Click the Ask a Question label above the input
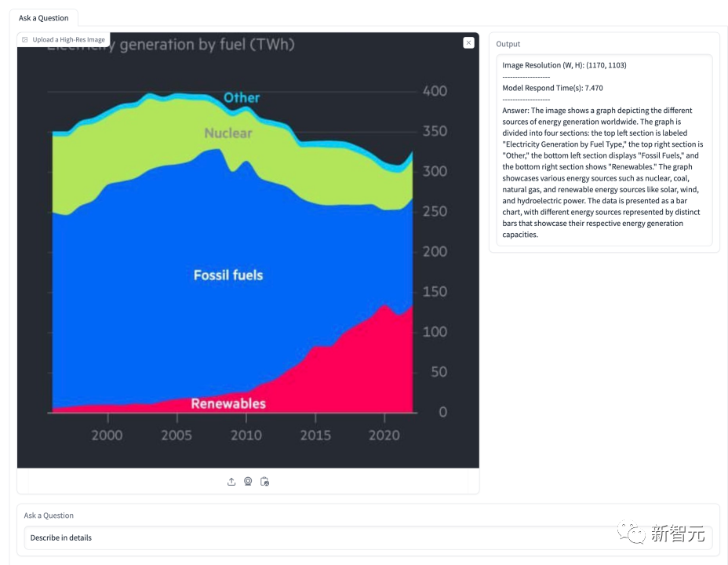Screen dimensions: 728x565 49,516
